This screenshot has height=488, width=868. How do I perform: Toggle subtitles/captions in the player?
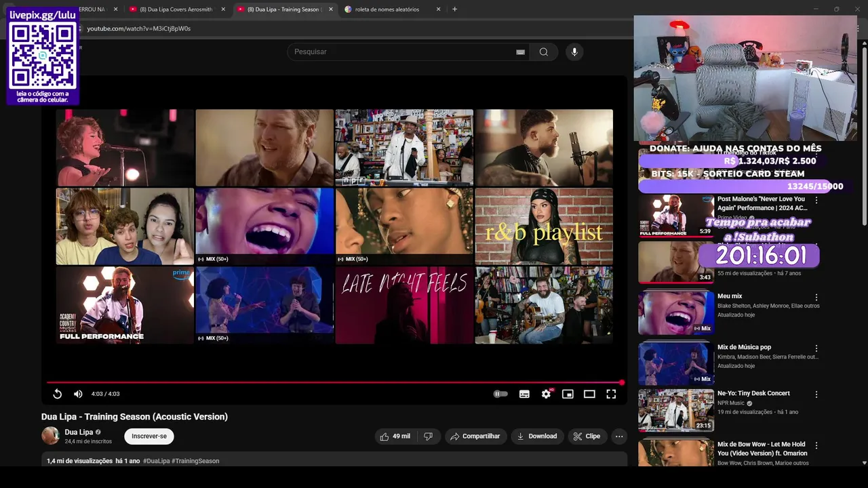tap(524, 394)
